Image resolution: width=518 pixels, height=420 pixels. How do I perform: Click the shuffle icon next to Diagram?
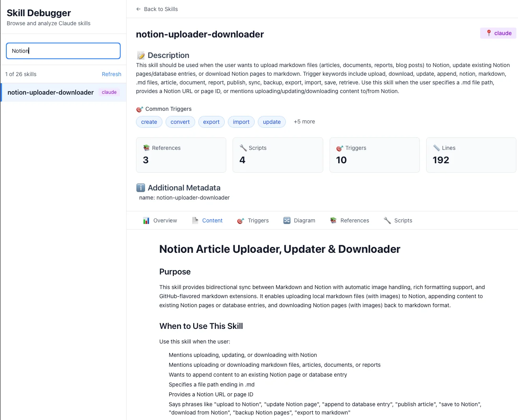[287, 220]
